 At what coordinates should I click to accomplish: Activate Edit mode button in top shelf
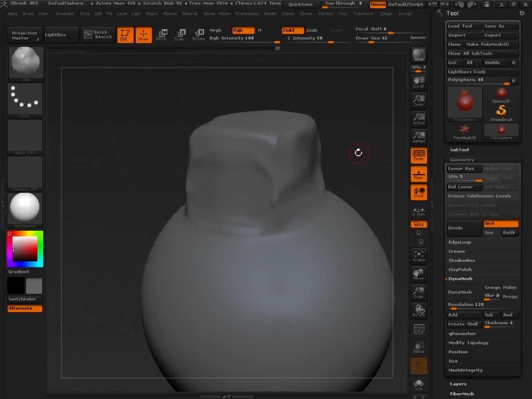[125, 35]
